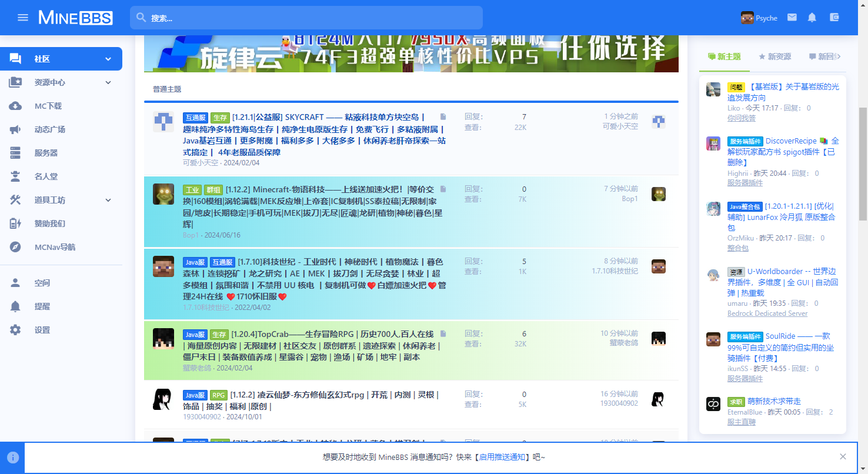Click last poster 蟹黄老鸽 name

pos(624,342)
